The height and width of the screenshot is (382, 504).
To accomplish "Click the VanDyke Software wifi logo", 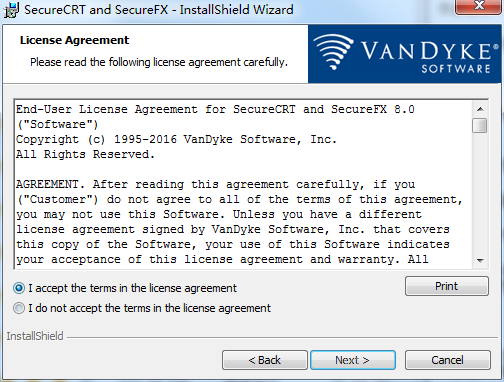I will [x=333, y=52].
